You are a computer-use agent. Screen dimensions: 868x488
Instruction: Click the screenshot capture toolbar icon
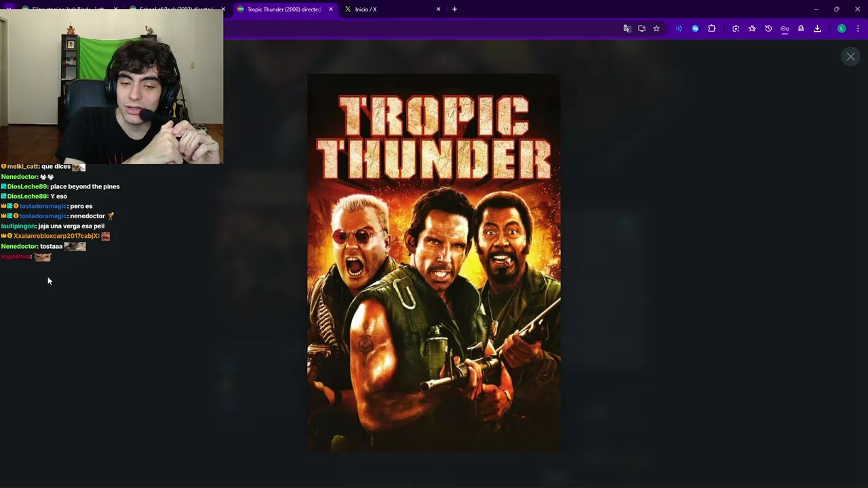pyautogui.click(x=736, y=28)
